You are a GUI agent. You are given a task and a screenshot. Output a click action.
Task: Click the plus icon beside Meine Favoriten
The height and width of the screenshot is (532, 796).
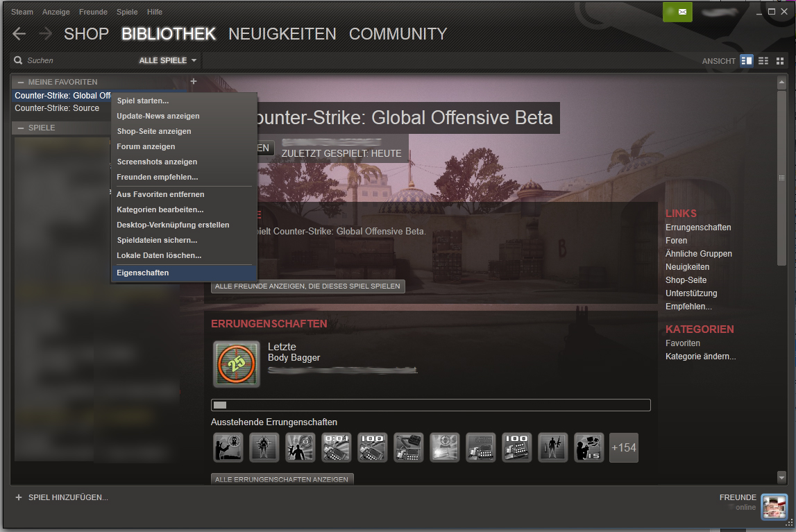coord(194,81)
